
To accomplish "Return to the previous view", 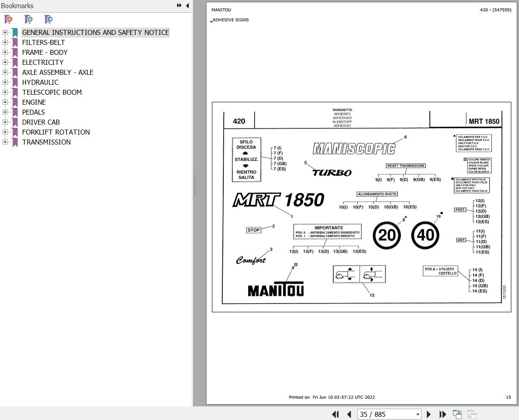I will click(457, 414).
